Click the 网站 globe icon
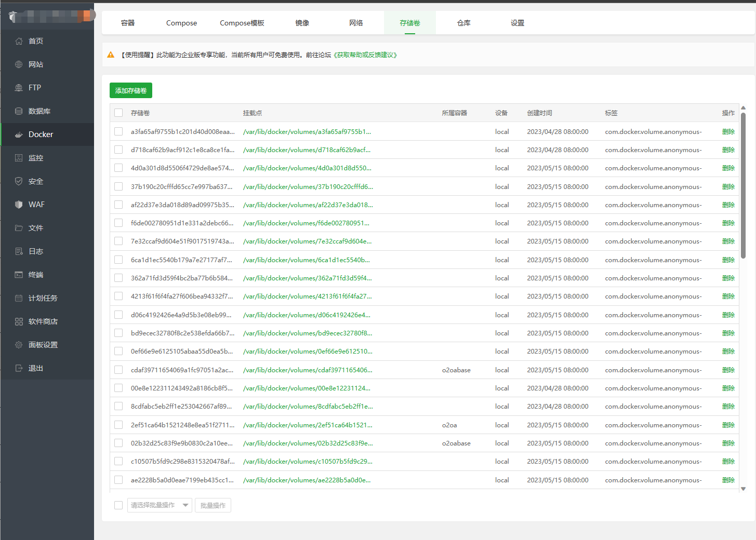This screenshot has width=756, height=540. (x=19, y=64)
